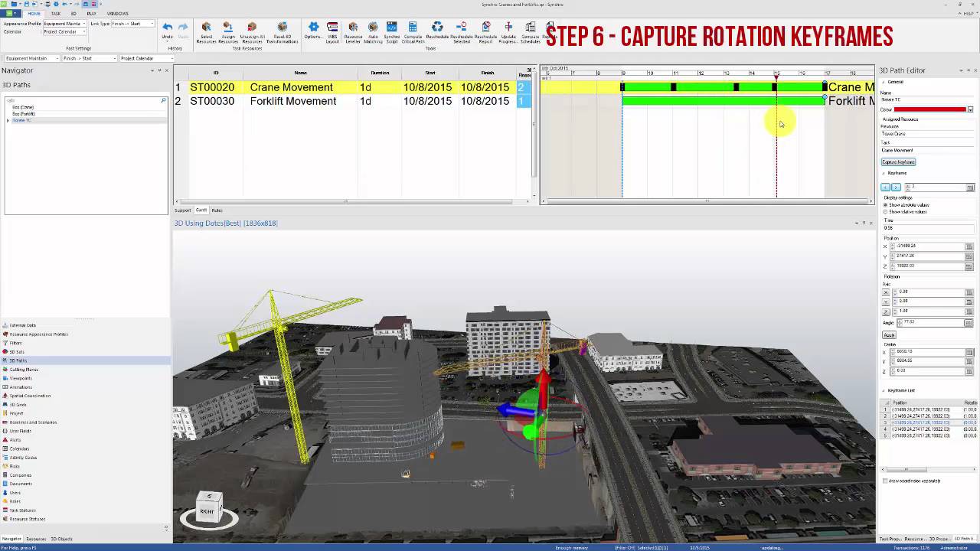Screen dimensions: 980x551
Task: Switch to Resources tab at bottom left
Action: click(36, 539)
